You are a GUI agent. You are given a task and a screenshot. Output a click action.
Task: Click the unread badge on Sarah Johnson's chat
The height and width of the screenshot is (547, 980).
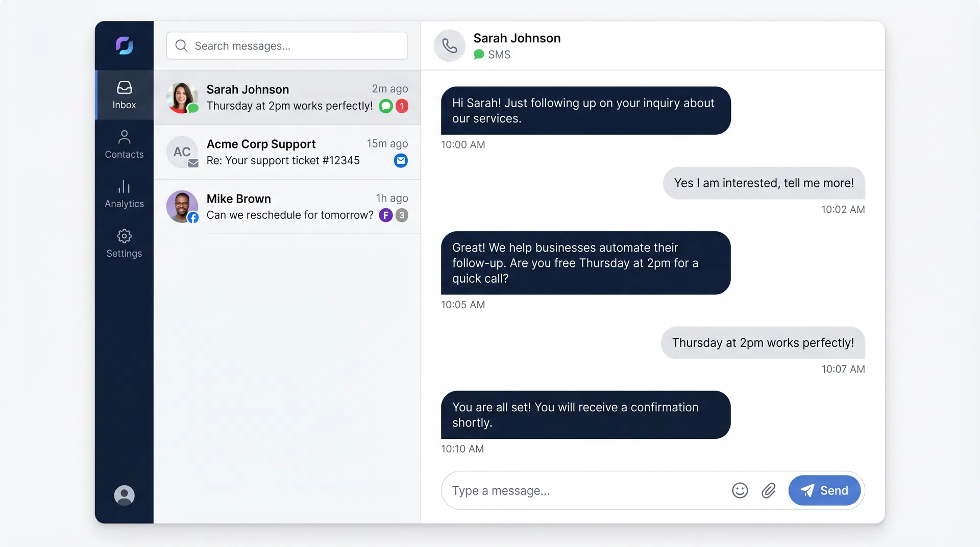(401, 106)
